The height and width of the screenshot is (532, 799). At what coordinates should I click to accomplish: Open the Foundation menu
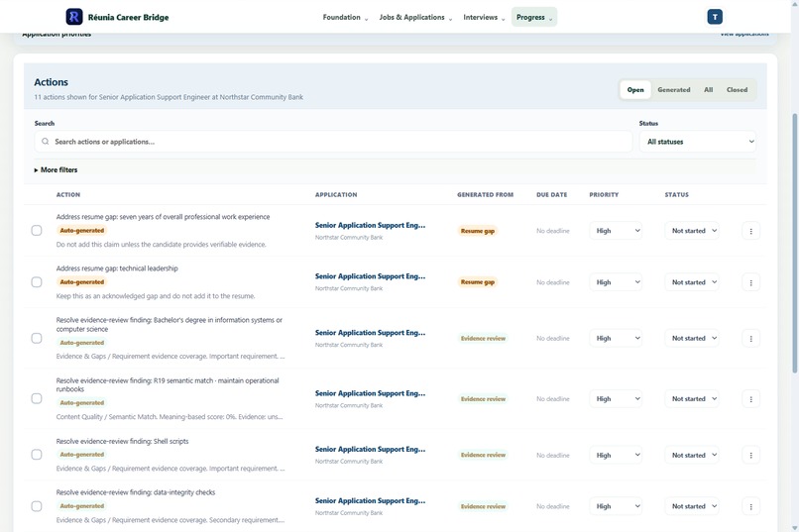tap(345, 17)
